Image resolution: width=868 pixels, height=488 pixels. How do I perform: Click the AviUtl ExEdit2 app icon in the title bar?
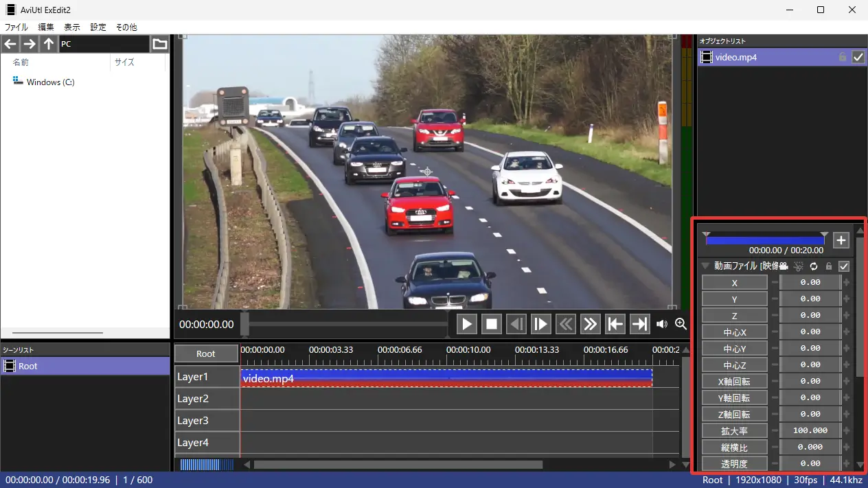[10, 10]
